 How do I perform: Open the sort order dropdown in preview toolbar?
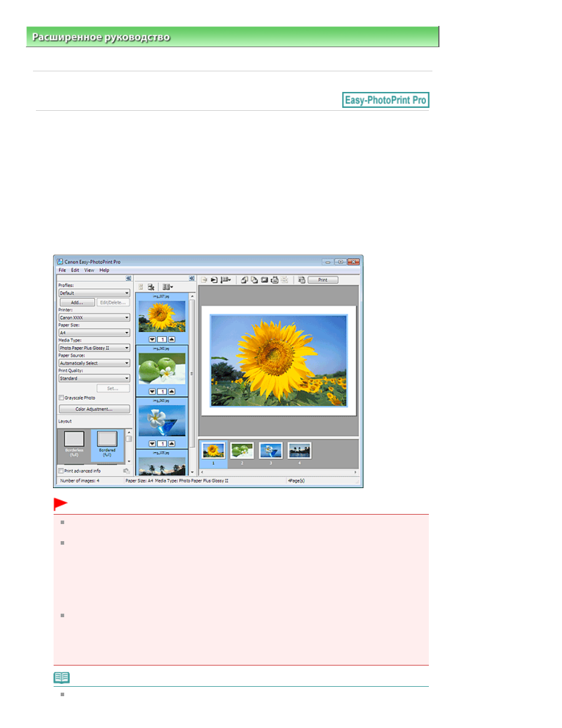tap(226, 280)
